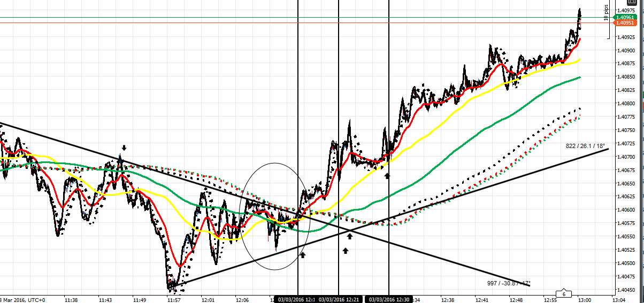Click the 12:38 time axis label

click(x=448, y=300)
